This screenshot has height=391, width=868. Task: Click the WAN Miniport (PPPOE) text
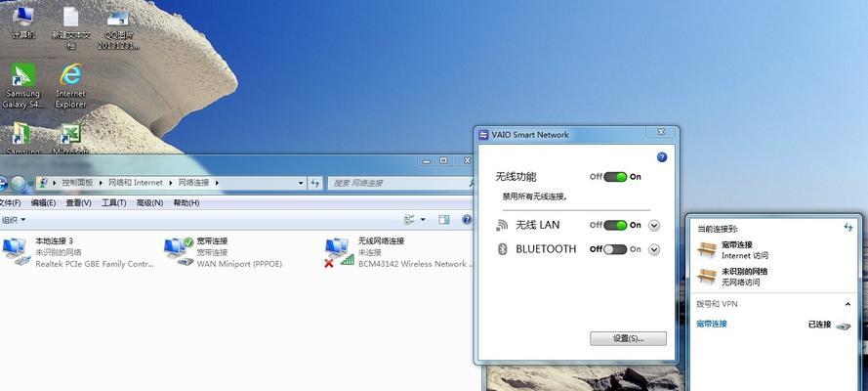tap(239, 264)
